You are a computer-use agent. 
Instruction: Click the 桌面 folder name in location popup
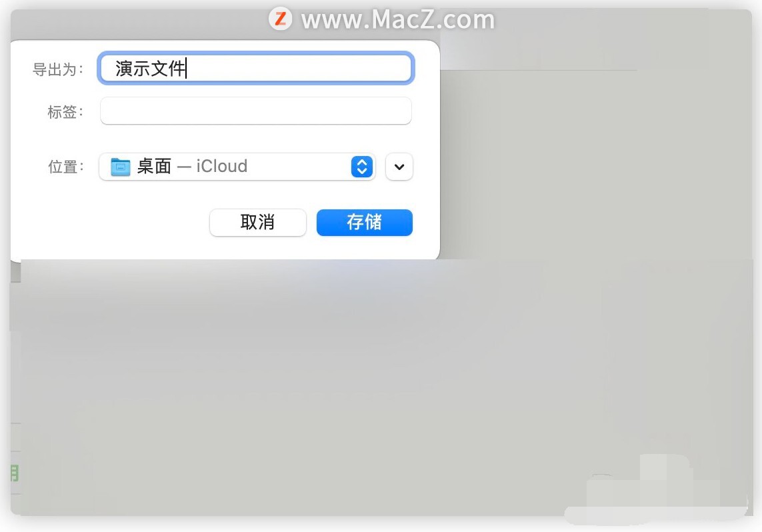pyautogui.click(x=154, y=166)
